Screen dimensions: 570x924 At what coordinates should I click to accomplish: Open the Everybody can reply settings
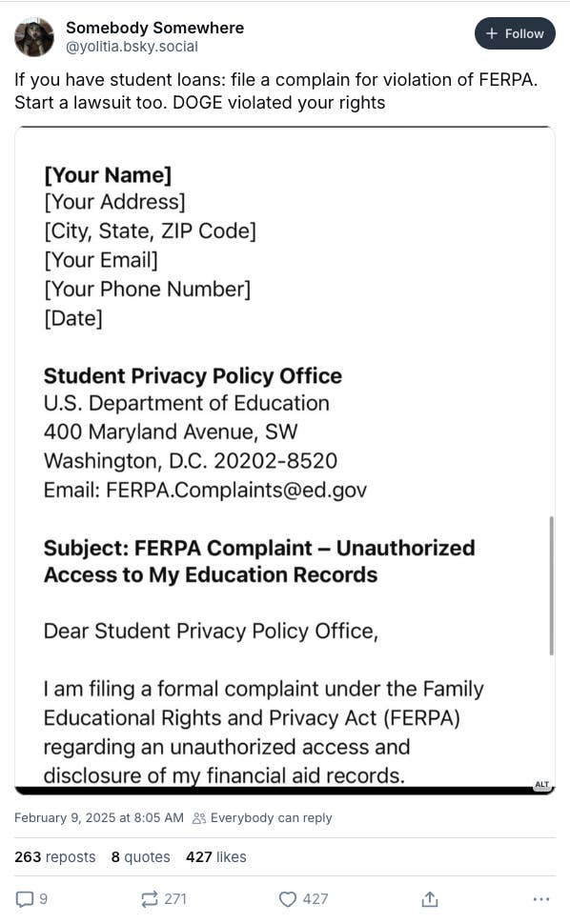pos(261,817)
